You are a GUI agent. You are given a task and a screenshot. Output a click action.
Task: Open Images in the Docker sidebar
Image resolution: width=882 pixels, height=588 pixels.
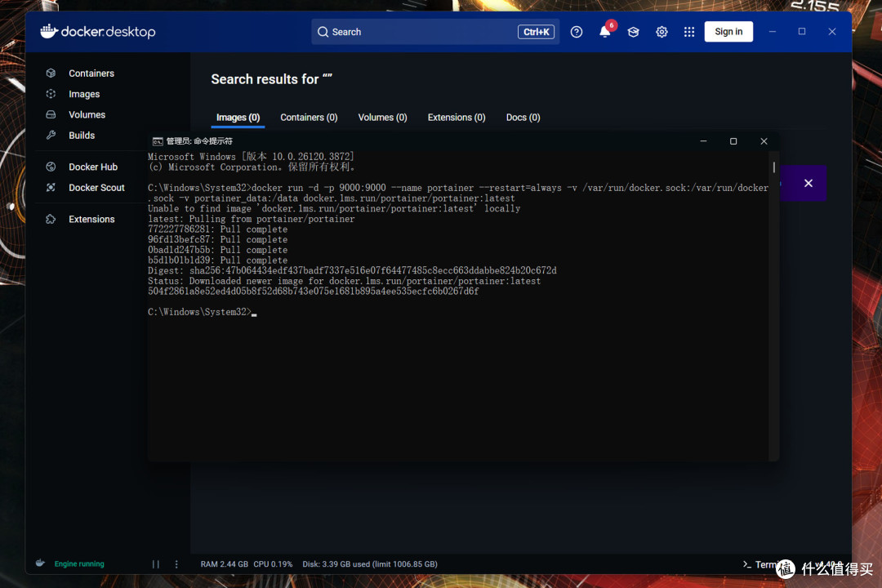tap(84, 94)
